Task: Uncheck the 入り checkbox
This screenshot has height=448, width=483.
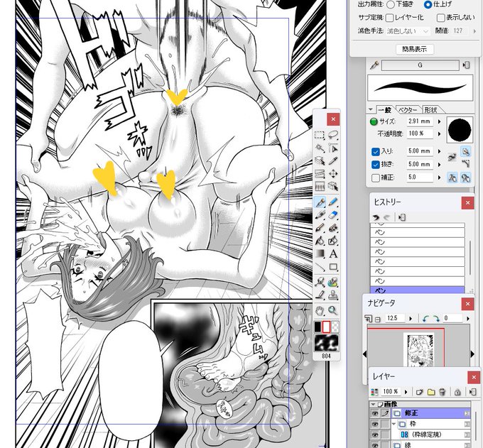Action: coord(375,152)
